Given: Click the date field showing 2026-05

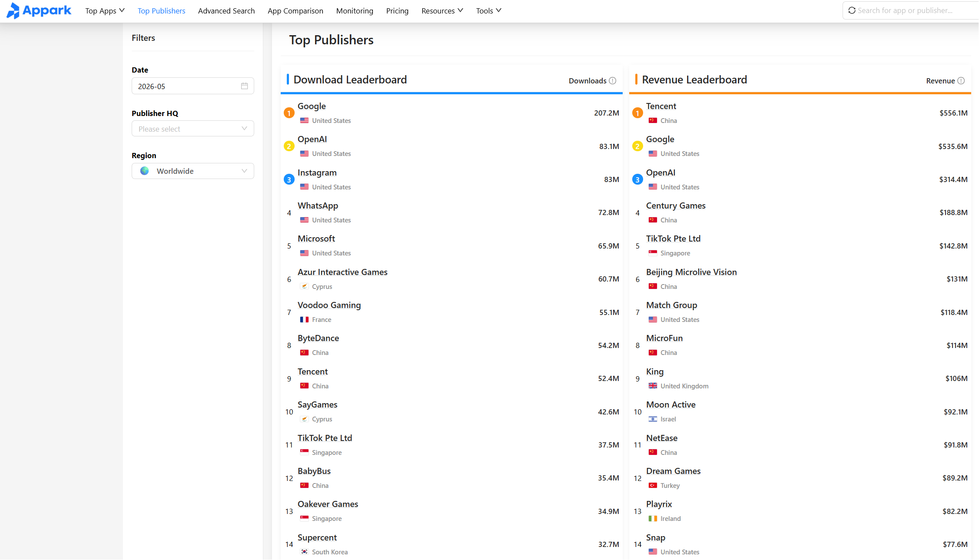Looking at the screenshot, I should [x=193, y=86].
